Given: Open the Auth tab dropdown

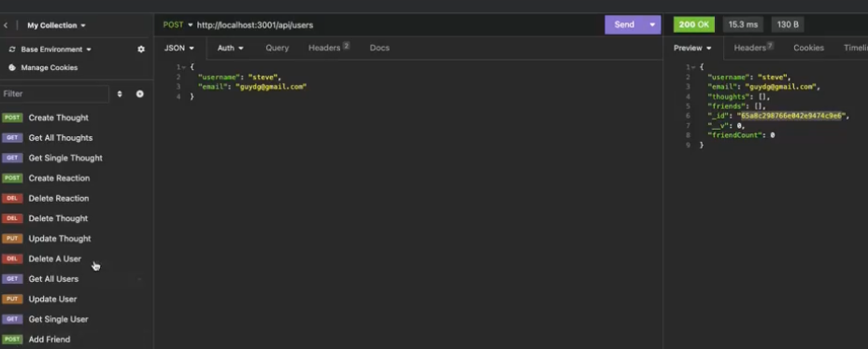Looking at the screenshot, I should click(x=230, y=49).
